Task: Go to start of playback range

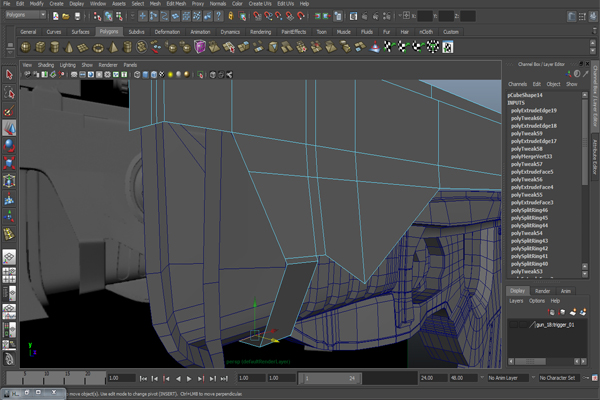Action: point(143,379)
